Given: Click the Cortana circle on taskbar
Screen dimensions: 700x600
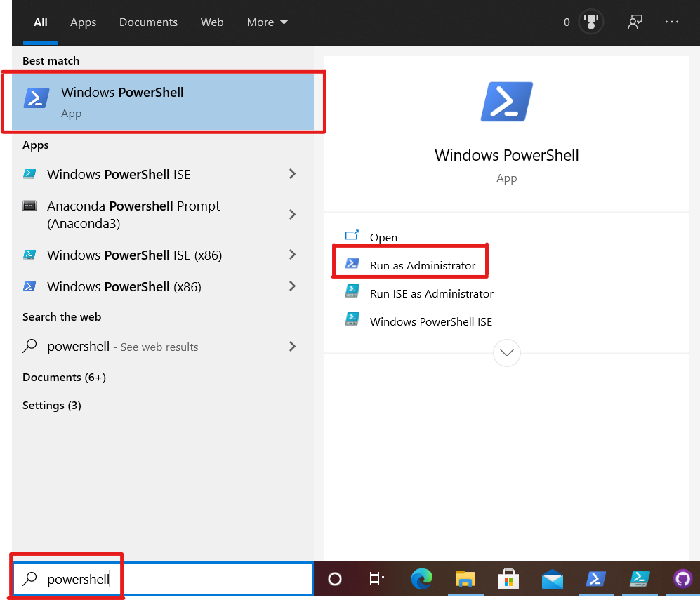Looking at the screenshot, I should pyautogui.click(x=335, y=579).
